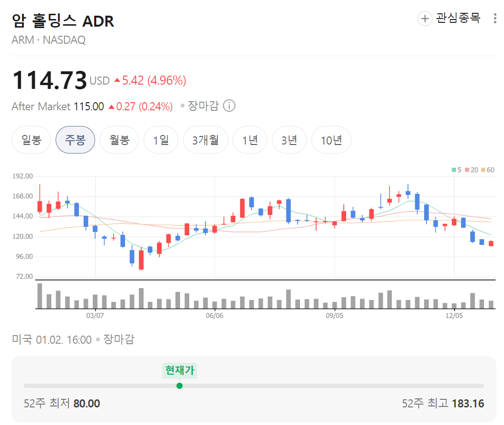Click the 관심종목 label
The width and height of the screenshot is (504, 425).
point(458,18)
